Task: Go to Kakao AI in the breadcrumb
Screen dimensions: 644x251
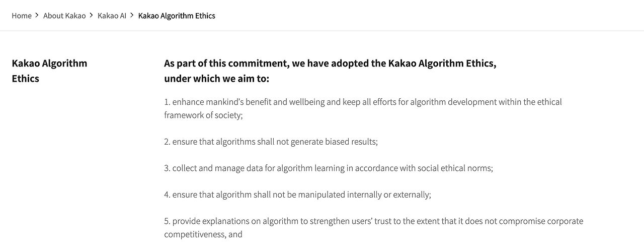Action: (x=112, y=16)
